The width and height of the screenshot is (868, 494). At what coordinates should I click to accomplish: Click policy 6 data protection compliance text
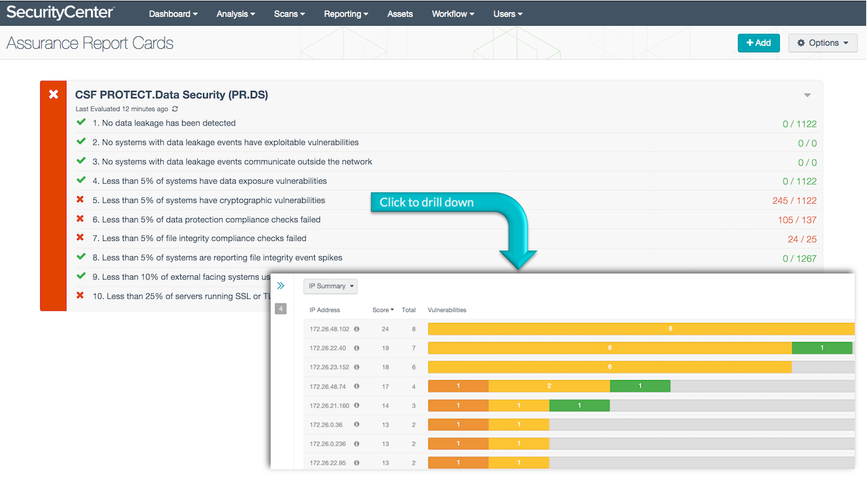click(x=207, y=219)
